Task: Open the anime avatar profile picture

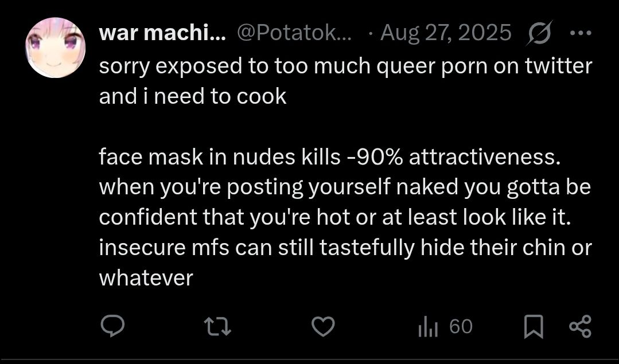Action: [55, 47]
